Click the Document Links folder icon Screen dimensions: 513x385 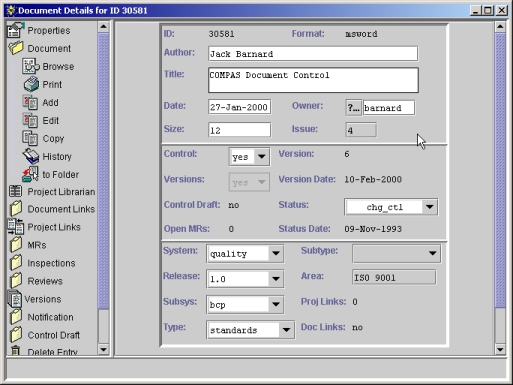click(x=16, y=209)
